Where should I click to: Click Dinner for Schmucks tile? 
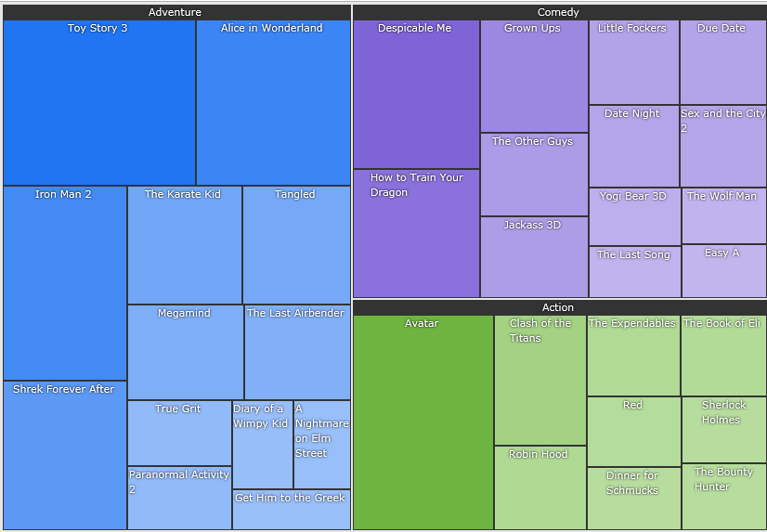click(x=634, y=499)
